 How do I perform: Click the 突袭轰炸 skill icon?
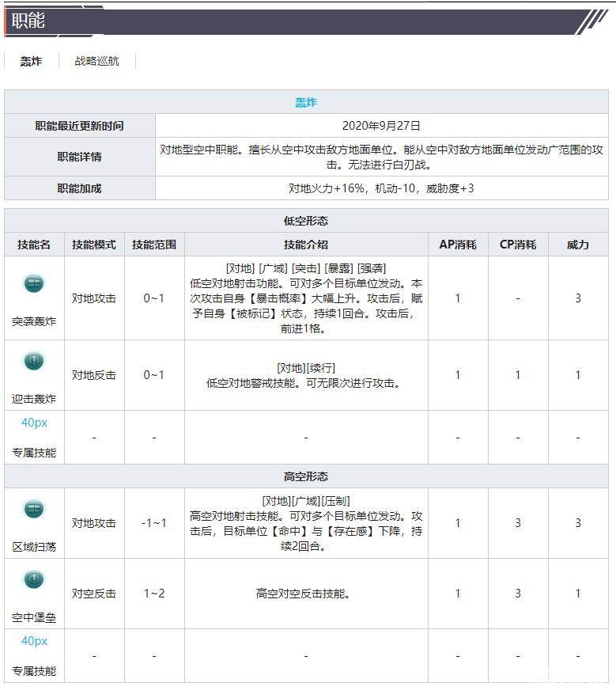coord(34,284)
